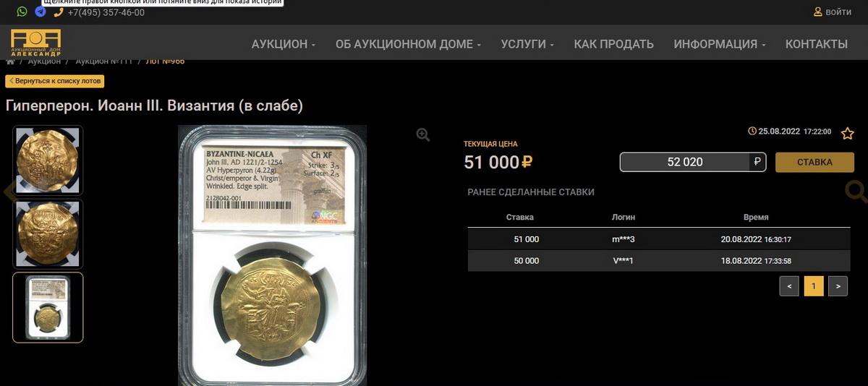Viewport: 868px width, 386px height.
Task: Click the войти user icon
Action: (x=818, y=12)
